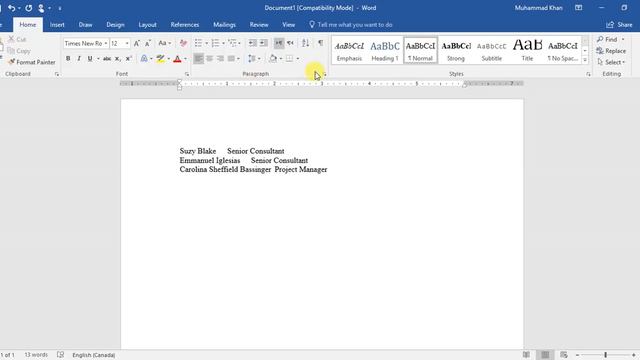Image resolution: width=640 pixels, height=360 pixels.
Task: Expand the Styles gallery More arrow
Action: [585, 60]
